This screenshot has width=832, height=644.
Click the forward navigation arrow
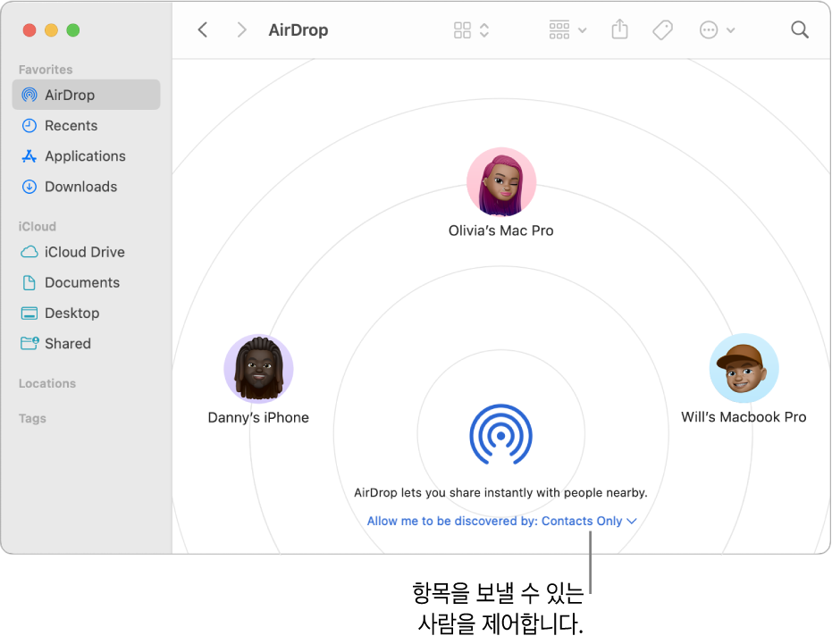240,29
